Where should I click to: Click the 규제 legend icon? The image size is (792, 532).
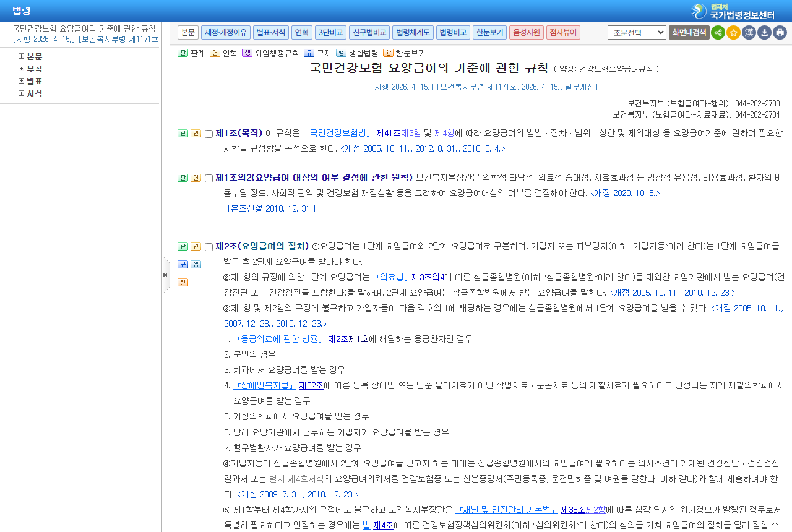(309, 53)
